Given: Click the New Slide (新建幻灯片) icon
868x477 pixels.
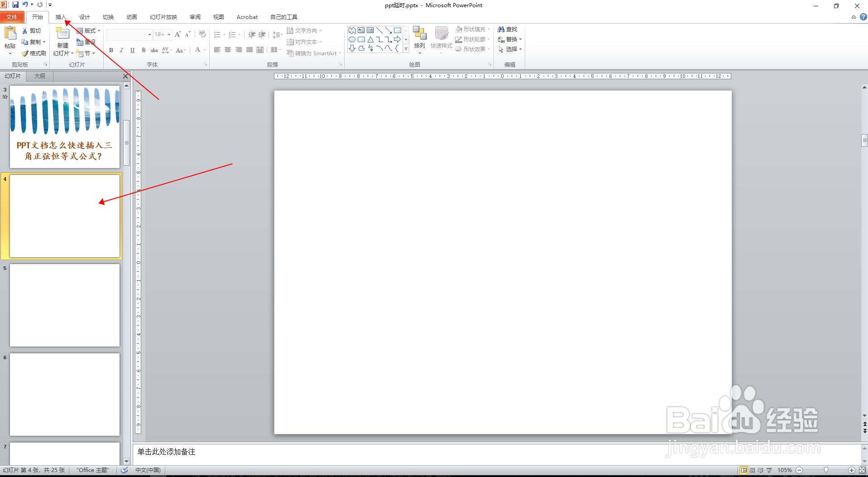Looking at the screenshot, I should point(62,34).
